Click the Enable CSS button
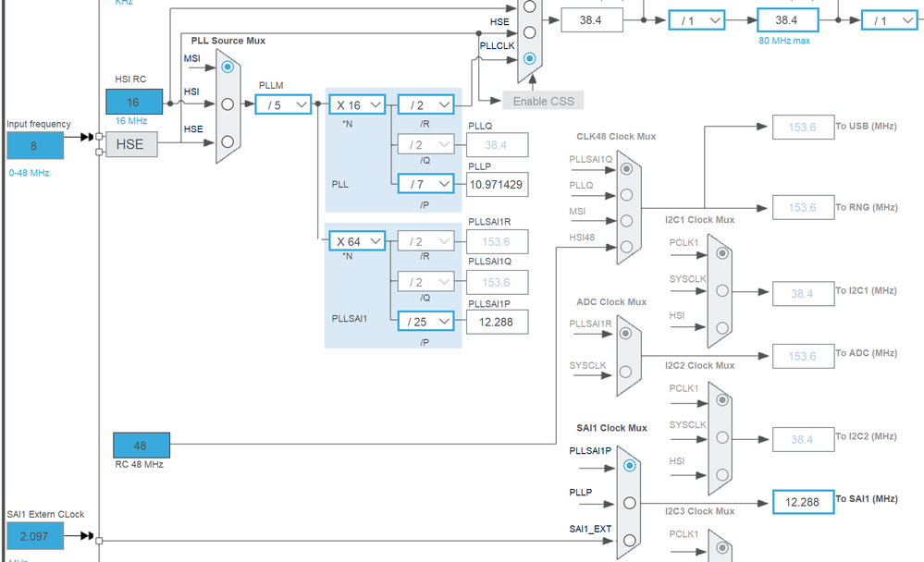Viewport: 924px width, 562px height. click(x=543, y=101)
